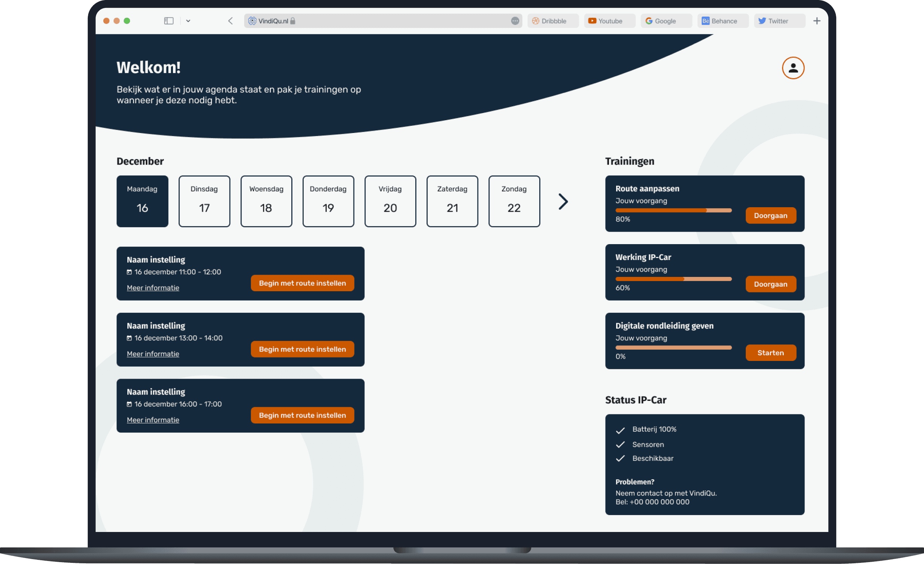Screen dimensions: 924x564
Task: Open the user profile icon
Action: click(793, 68)
